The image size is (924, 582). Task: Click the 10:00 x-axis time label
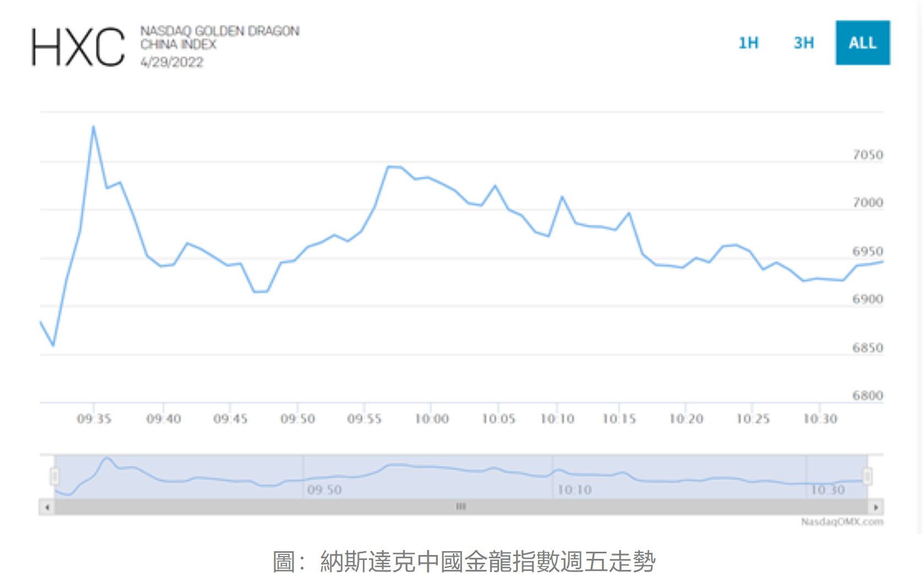coord(431,420)
